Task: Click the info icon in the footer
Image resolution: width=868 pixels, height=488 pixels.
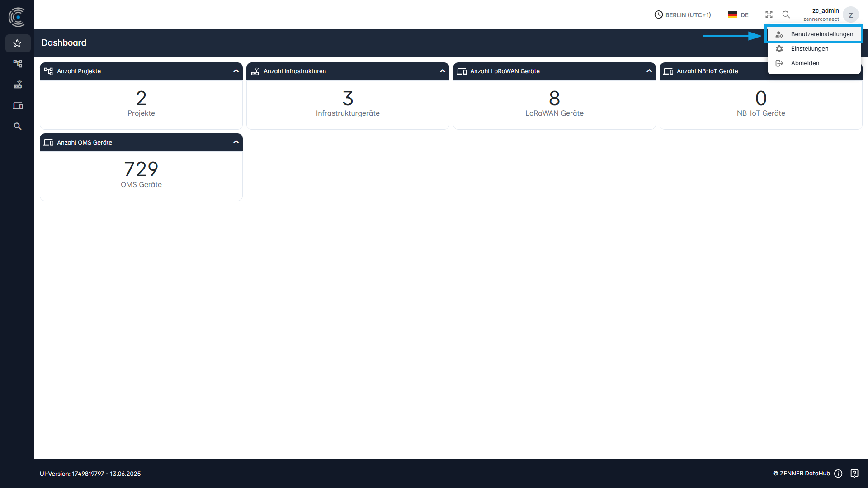Action: (x=839, y=474)
